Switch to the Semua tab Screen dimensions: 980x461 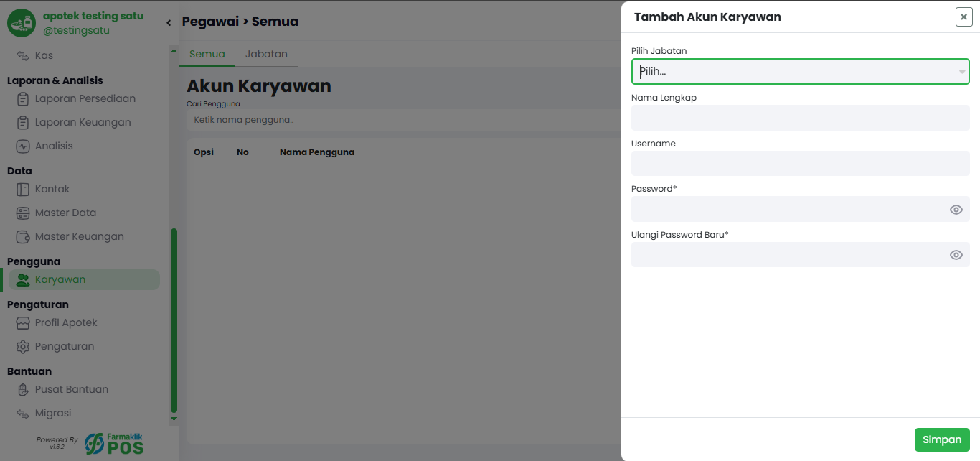tap(207, 54)
